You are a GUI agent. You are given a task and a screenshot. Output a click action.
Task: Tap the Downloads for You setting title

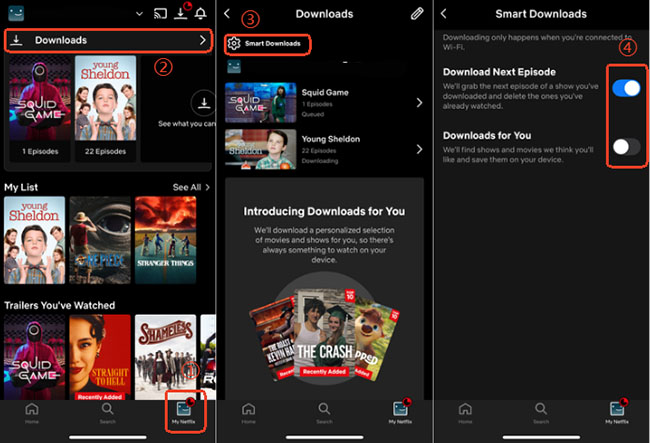pyautogui.click(x=487, y=136)
